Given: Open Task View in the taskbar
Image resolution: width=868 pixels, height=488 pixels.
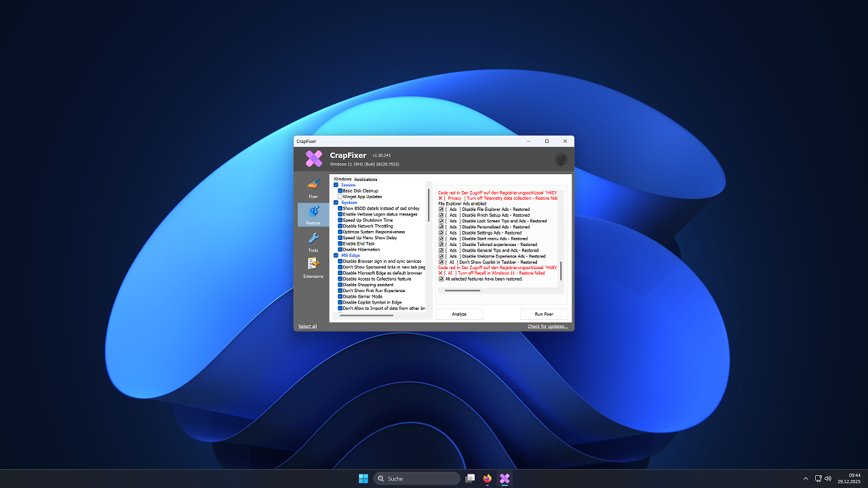Looking at the screenshot, I should coord(470,479).
